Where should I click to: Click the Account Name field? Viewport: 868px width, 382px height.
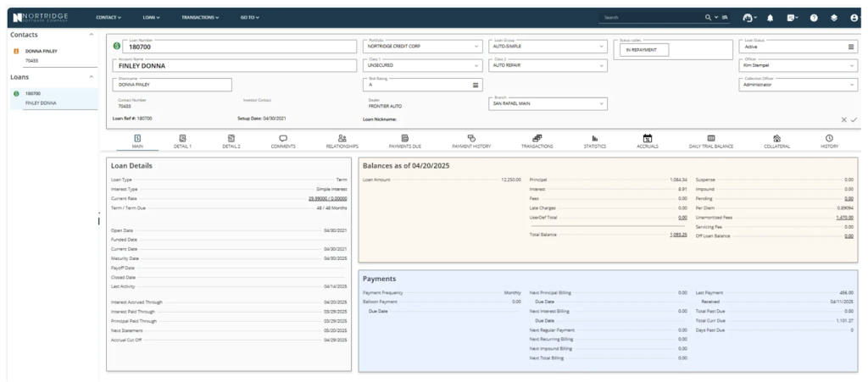[x=235, y=65]
